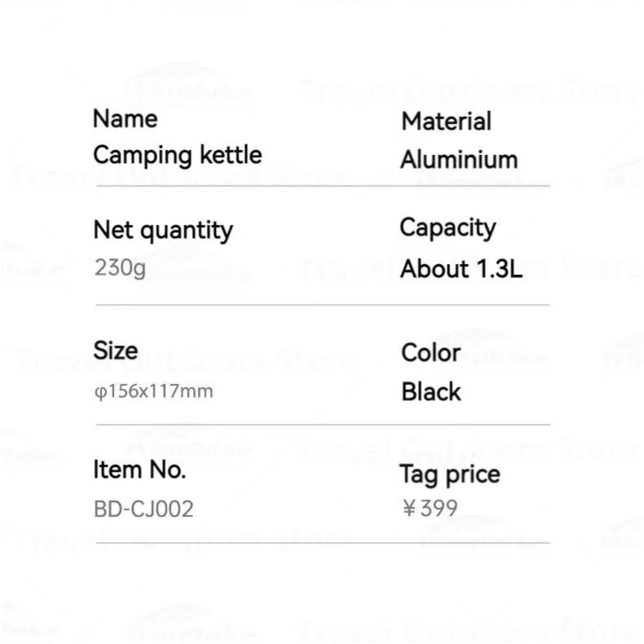Select the About 1.3L text
Viewport: 644px width, 644px height.
click(x=461, y=269)
